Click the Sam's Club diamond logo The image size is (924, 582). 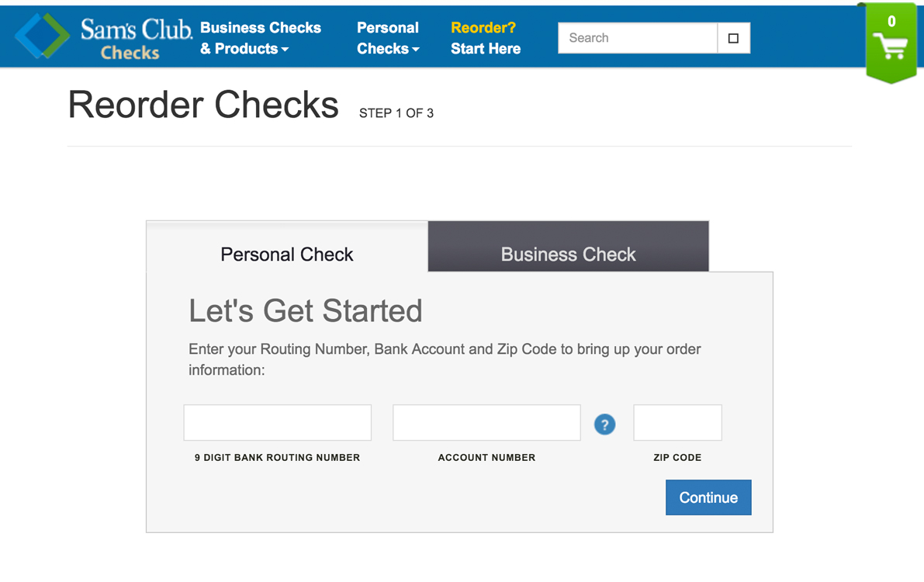pyautogui.click(x=43, y=36)
